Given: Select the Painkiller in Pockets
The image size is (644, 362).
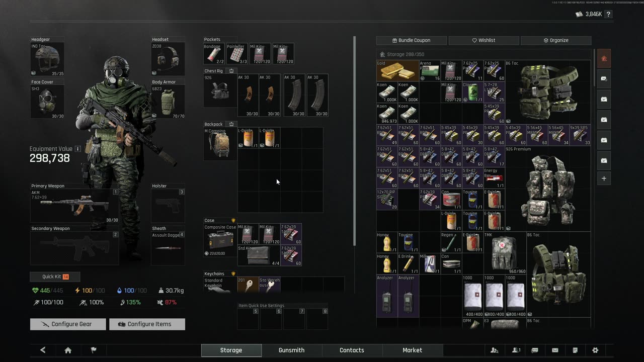Looking at the screenshot, I should 236,54.
